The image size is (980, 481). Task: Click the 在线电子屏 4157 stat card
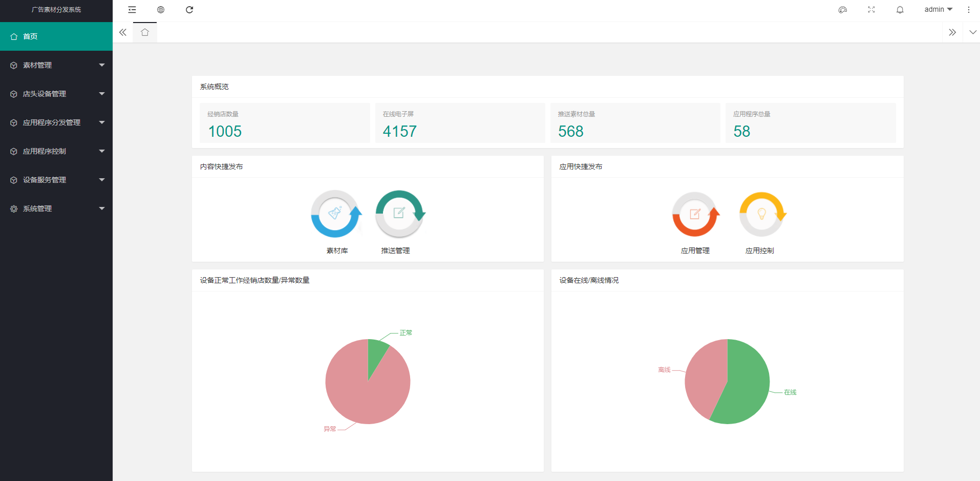[460, 123]
